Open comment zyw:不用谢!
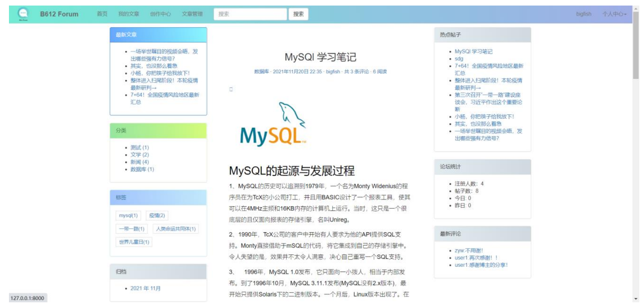644x304 pixels. [469, 251]
